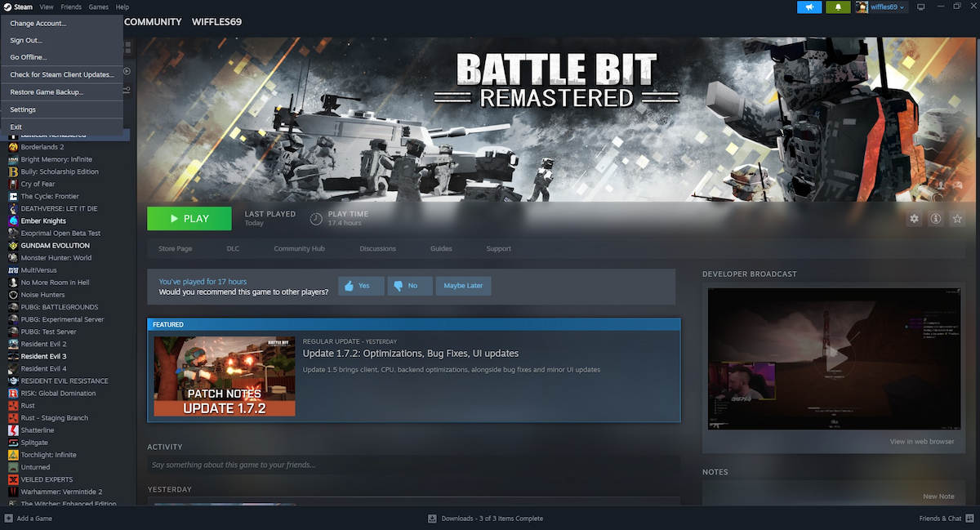The image size is (980, 530).
Task: Add BattleBit to favorites with star icon
Action: point(957,219)
